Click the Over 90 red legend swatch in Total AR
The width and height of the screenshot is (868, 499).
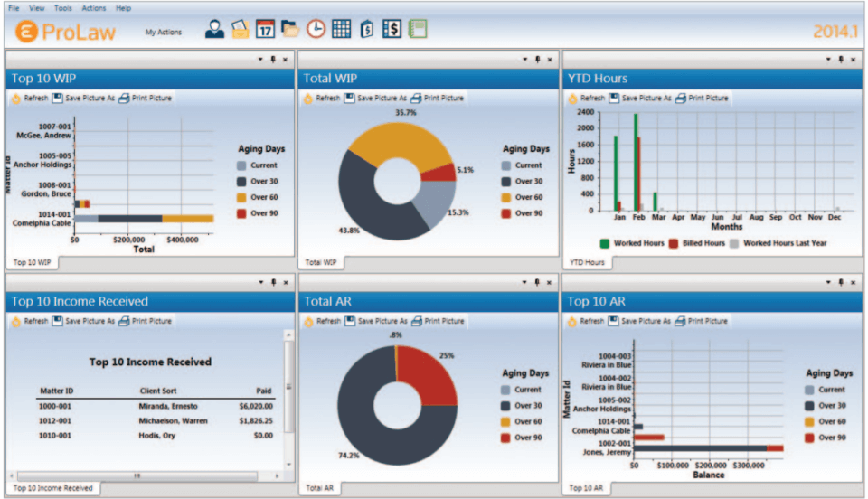coord(505,438)
